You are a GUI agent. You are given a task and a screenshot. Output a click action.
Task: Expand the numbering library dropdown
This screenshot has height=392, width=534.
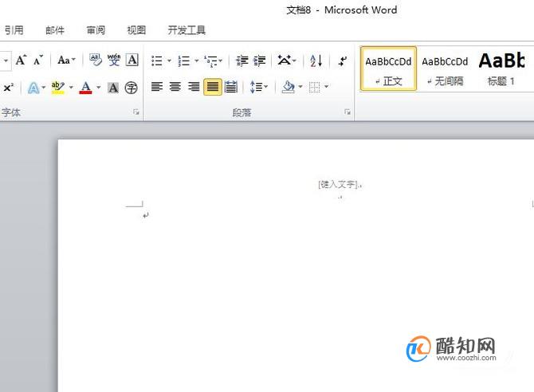(x=197, y=61)
